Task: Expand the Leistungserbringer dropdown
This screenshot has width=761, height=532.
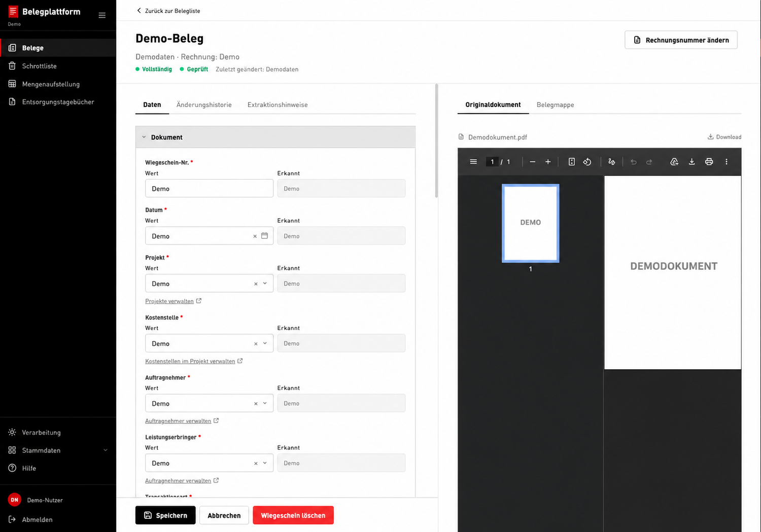Action: 265,463
